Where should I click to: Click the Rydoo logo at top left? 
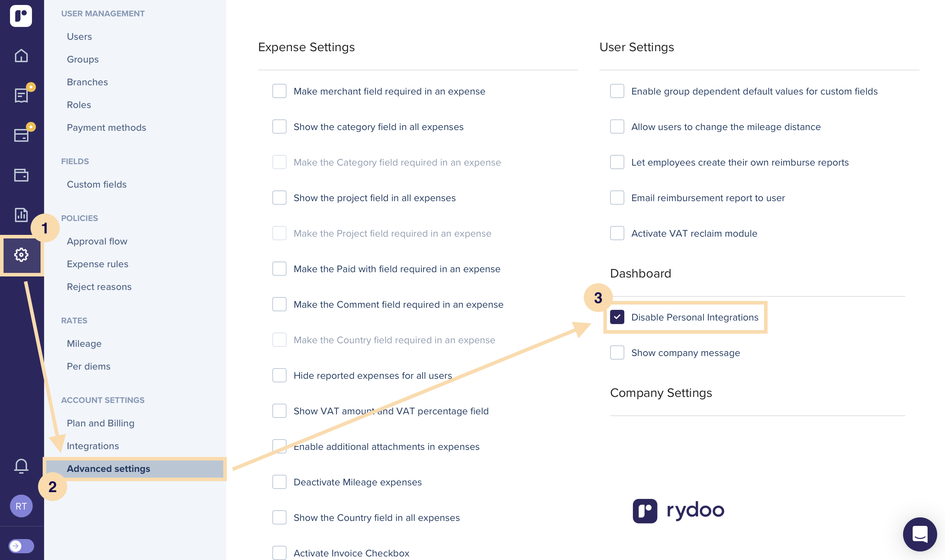coord(21,16)
